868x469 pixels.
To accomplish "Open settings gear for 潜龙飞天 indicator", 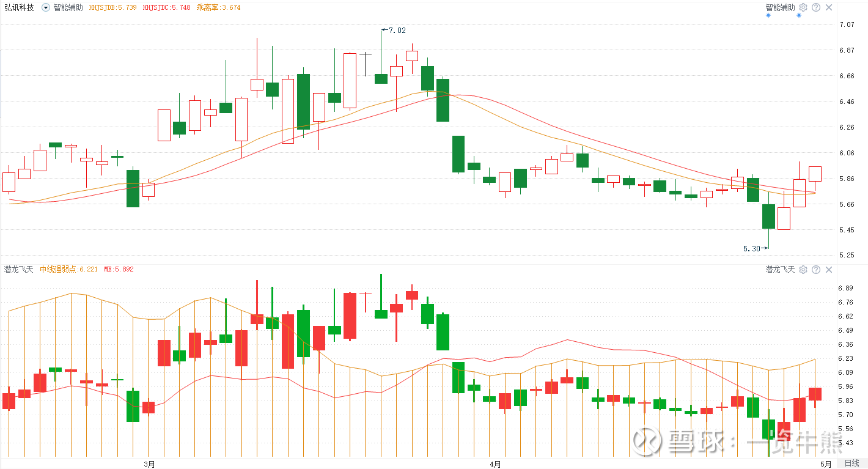I will 803,270.
